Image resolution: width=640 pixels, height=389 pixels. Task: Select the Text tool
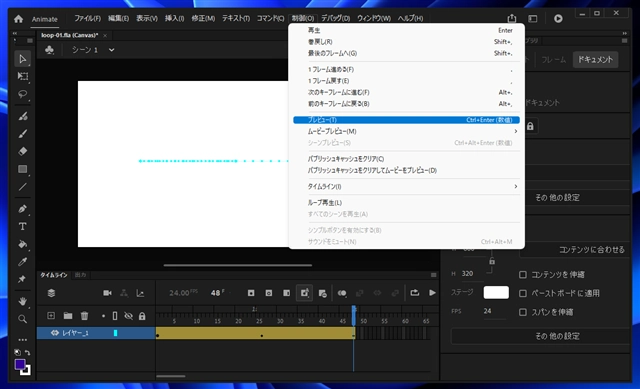[x=23, y=226]
